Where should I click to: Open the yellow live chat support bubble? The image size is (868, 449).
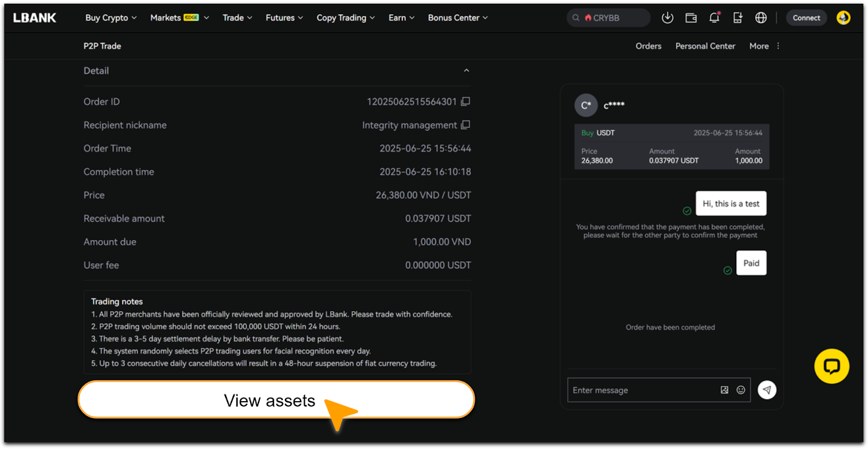831,366
